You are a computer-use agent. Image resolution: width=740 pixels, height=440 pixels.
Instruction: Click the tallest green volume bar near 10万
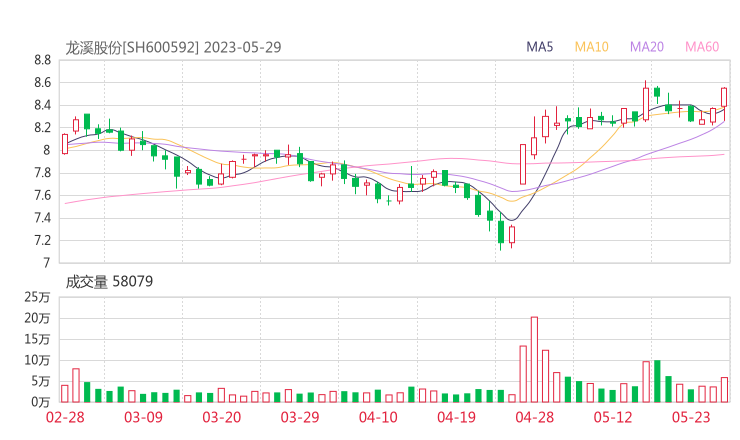657,381
